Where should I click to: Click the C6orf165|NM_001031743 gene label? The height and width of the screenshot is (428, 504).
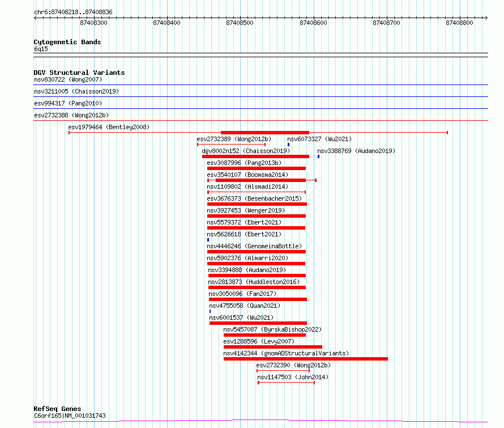click(x=70, y=416)
